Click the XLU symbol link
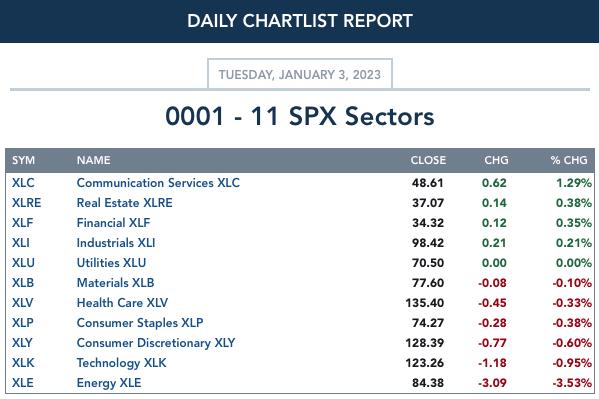 (x=23, y=263)
